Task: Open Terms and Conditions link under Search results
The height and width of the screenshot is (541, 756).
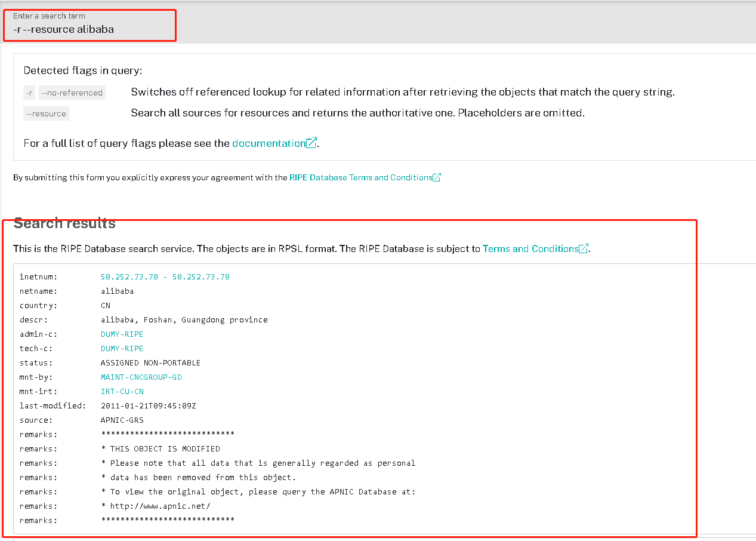Action: (x=530, y=248)
